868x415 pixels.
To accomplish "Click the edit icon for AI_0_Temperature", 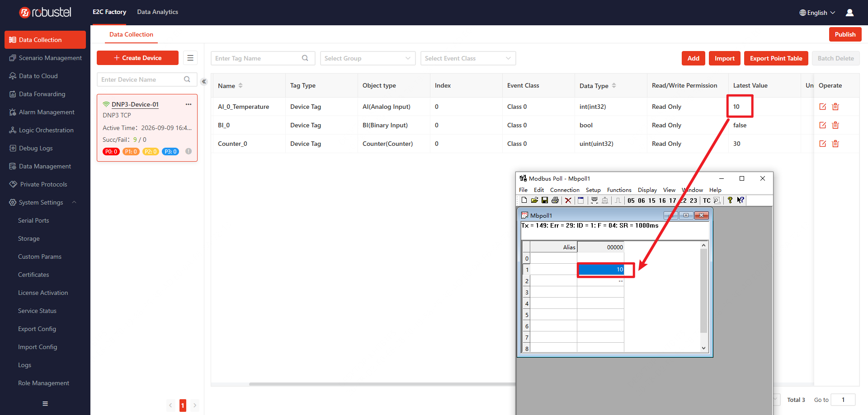I will click(823, 107).
